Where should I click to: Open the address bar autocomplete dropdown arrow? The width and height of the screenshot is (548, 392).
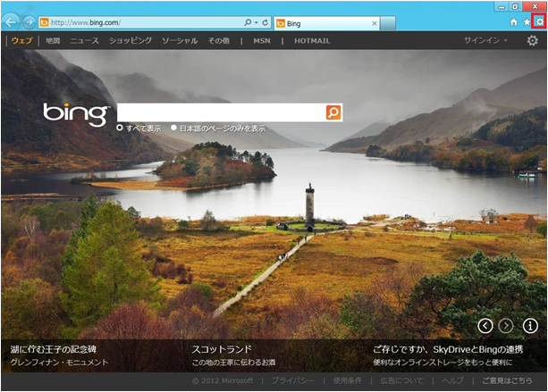257,22
